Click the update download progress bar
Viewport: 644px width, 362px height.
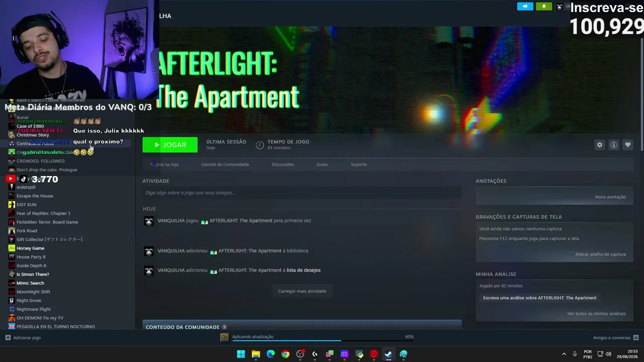[x=323, y=341]
